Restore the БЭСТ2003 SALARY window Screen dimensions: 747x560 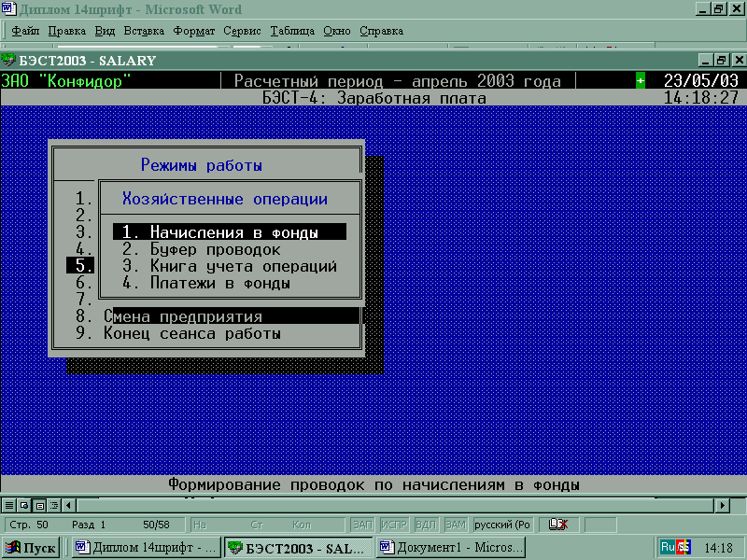click(x=722, y=60)
